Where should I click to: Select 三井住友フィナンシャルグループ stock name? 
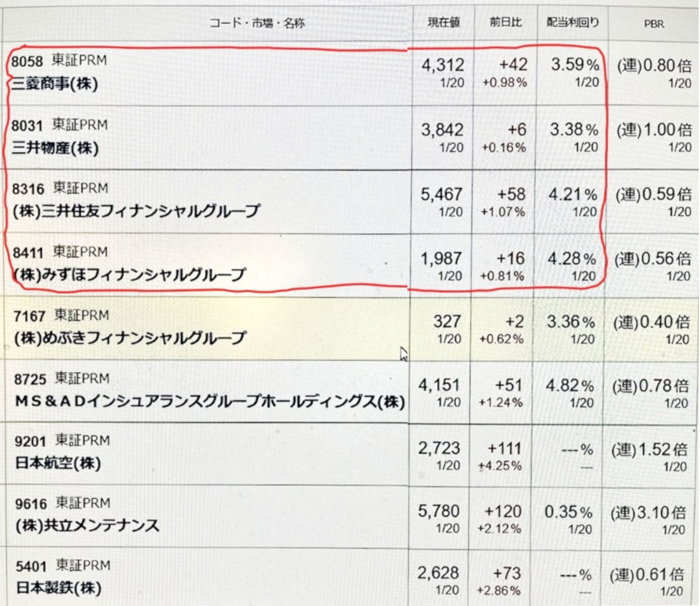point(136,212)
